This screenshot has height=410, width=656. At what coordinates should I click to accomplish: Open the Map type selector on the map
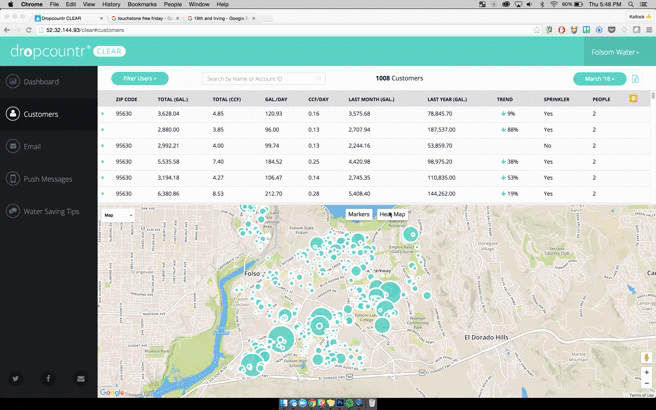click(x=117, y=215)
